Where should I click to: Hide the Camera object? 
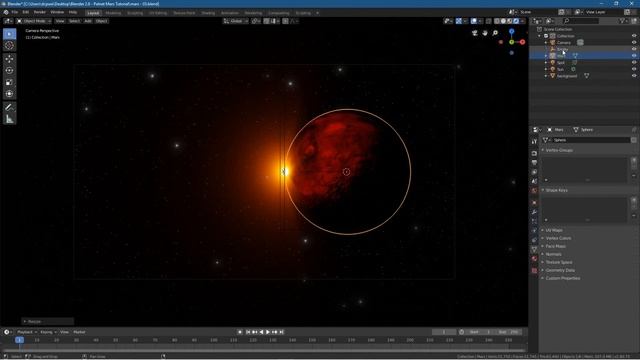(634, 42)
